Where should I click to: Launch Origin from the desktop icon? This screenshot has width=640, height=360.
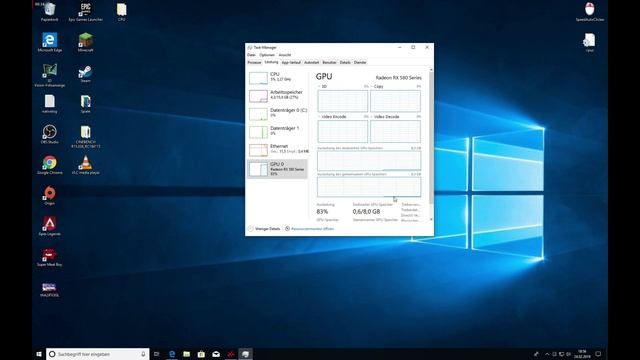click(49, 196)
